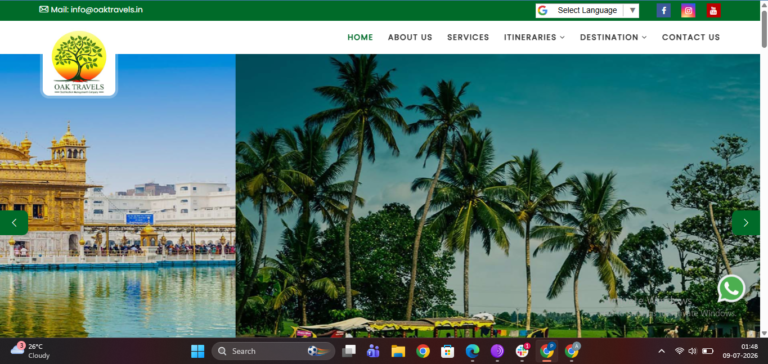Viewport: 768px width, 364px height.
Task: Open Slack from the taskbar
Action: click(522, 351)
